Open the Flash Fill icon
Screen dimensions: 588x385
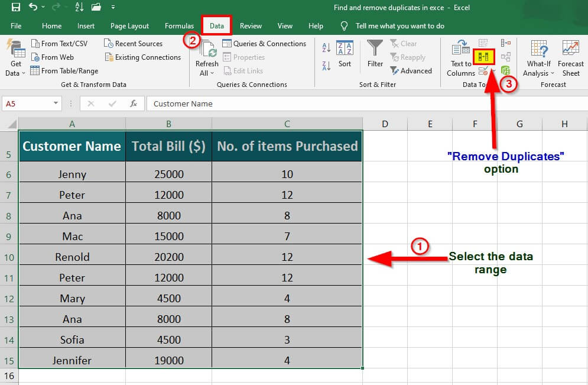pos(482,43)
